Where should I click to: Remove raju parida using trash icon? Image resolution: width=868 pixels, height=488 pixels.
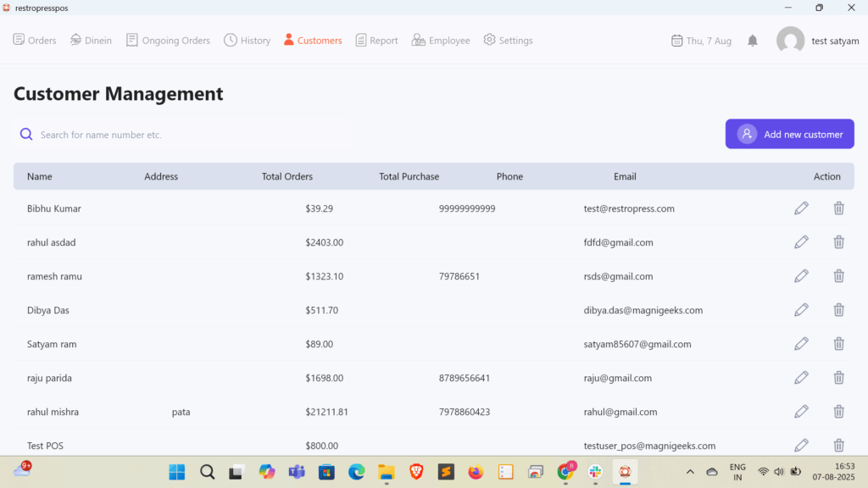click(838, 378)
